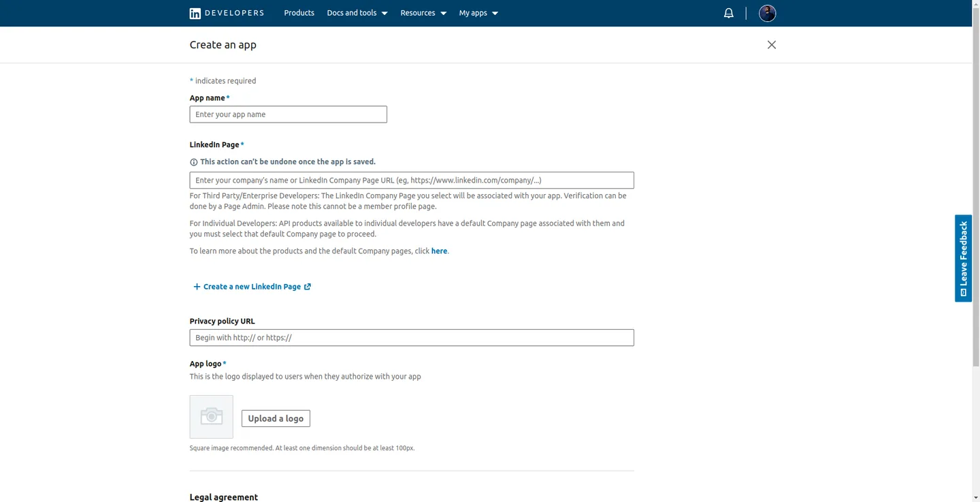This screenshot has height=502, width=980.
Task: Open the Leave Feedback side tab
Action: pyautogui.click(x=963, y=259)
